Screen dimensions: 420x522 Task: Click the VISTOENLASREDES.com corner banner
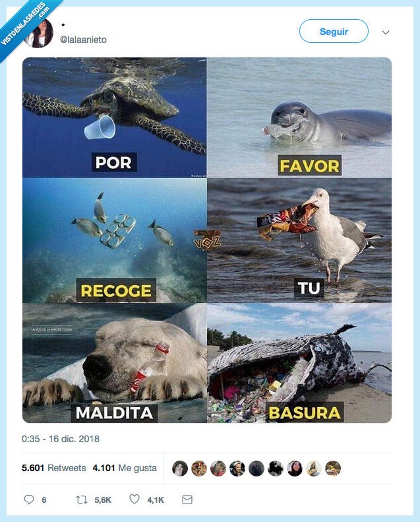(25, 25)
